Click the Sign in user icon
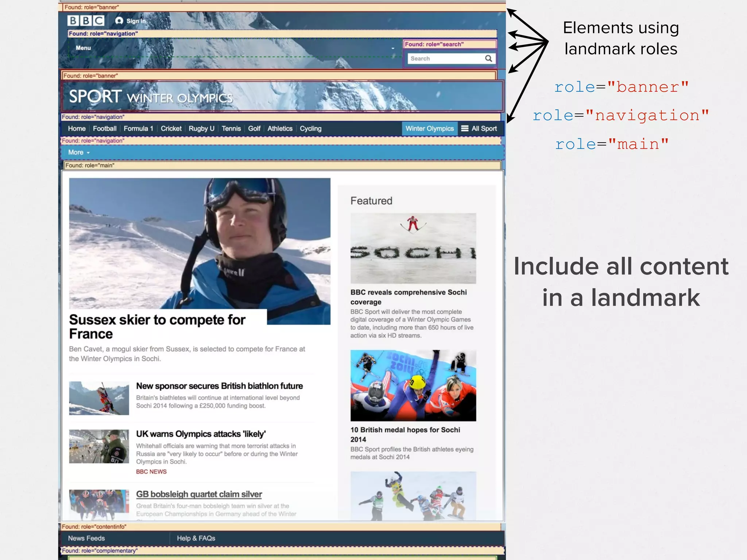The height and width of the screenshot is (560, 747). coord(119,21)
